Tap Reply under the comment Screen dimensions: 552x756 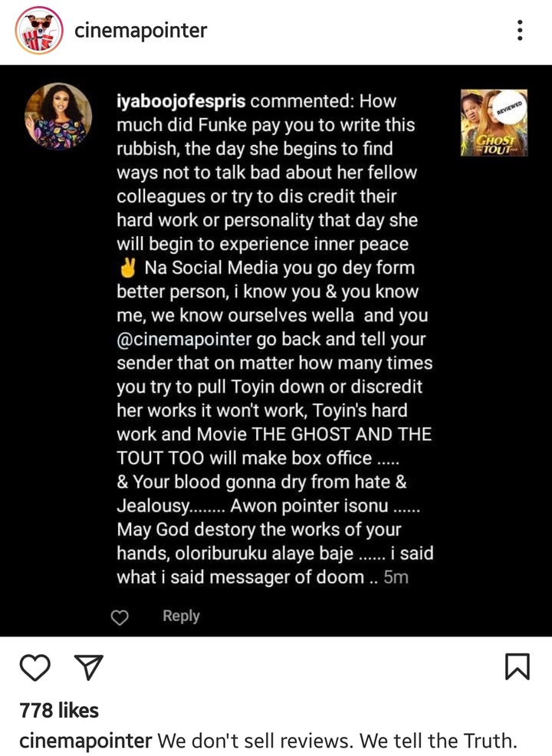(181, 616)
